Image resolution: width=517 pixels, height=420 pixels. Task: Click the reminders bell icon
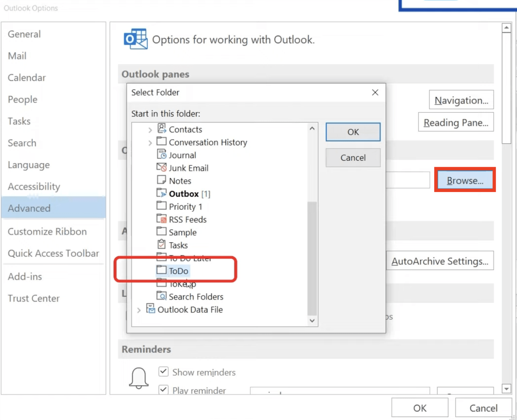139,378
